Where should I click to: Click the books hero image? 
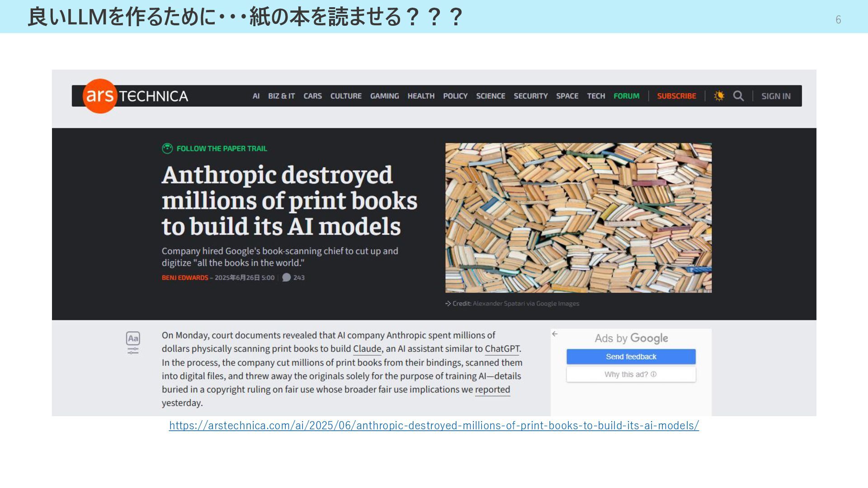click(578, 218)
